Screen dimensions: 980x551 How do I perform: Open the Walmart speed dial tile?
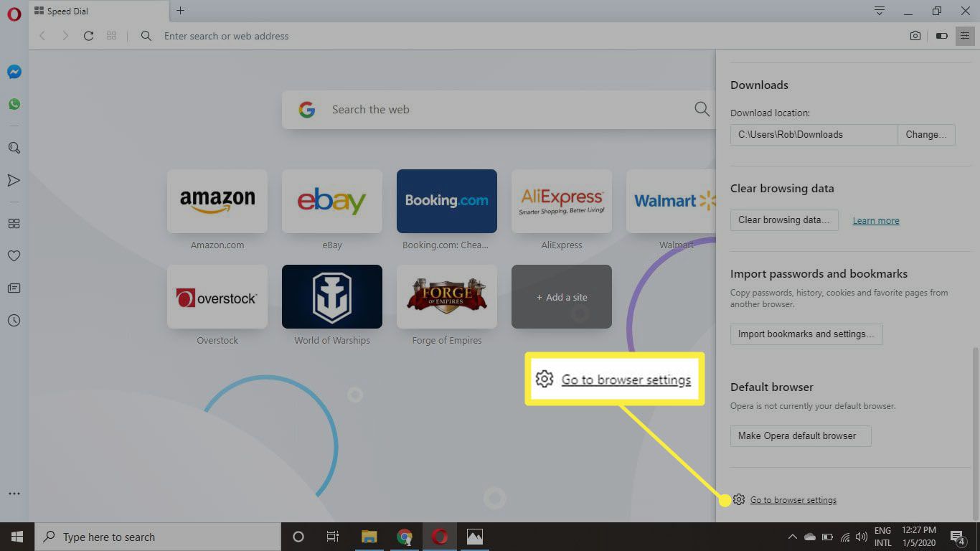671,201
